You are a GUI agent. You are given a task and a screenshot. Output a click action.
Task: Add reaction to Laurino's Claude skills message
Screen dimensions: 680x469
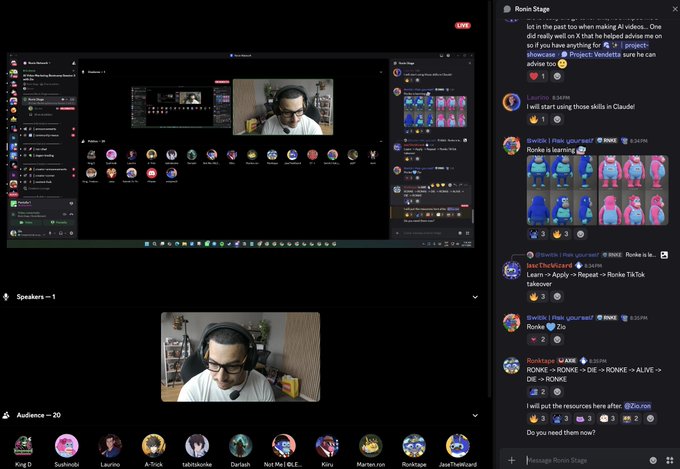coord(558,119)
